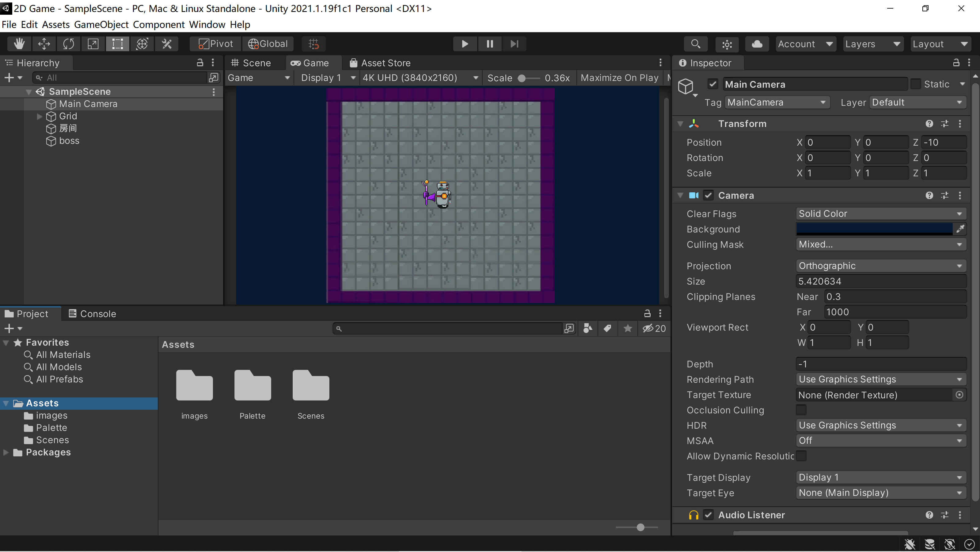This screenshot has width=980, height=552.
Task: Open the Layers dropdown
Action: point(873,44)
